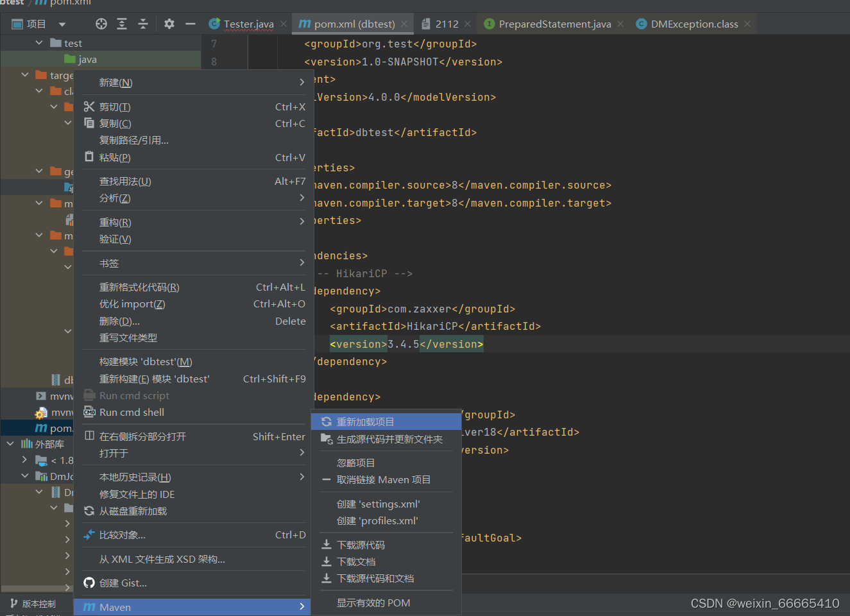Switch to PreparedStatement.java tab
Viewport: 850px width, 616px height.
click(x=555, y=24)
